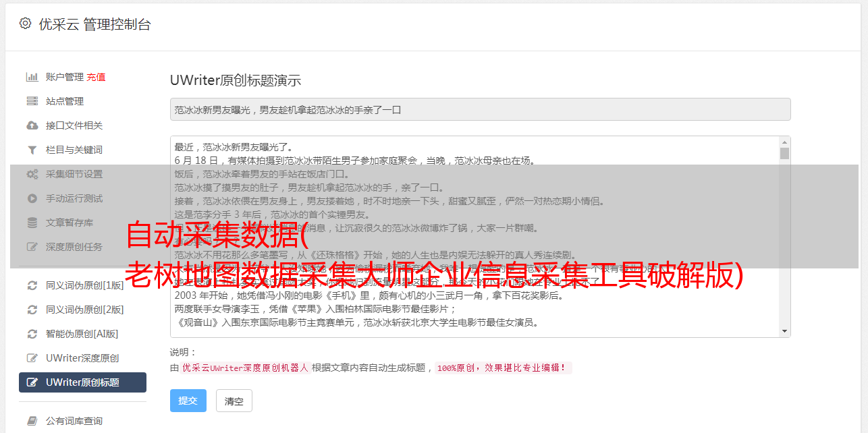Click the refresh icon for 同义词伪原创[1版]

(x=32, y=285)
